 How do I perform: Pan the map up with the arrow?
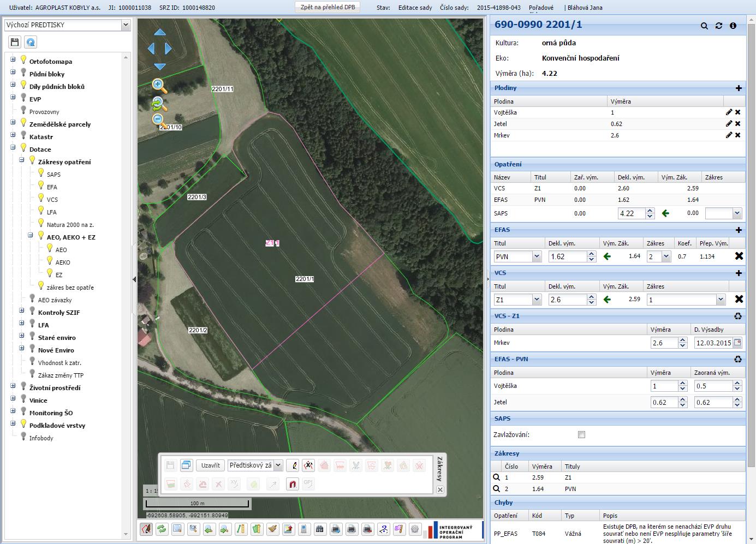(x=159, y=32)
